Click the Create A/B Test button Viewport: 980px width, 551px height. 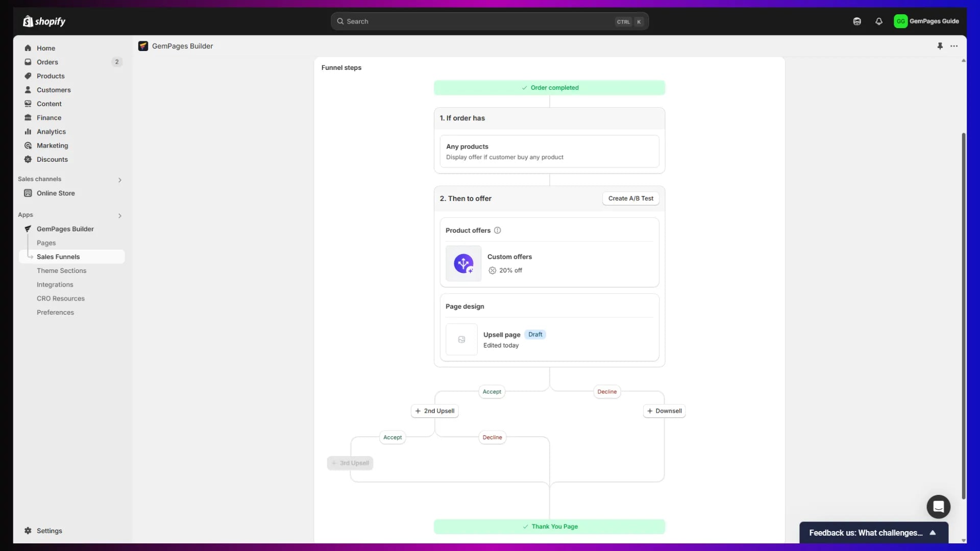click(x=630, y=198)
